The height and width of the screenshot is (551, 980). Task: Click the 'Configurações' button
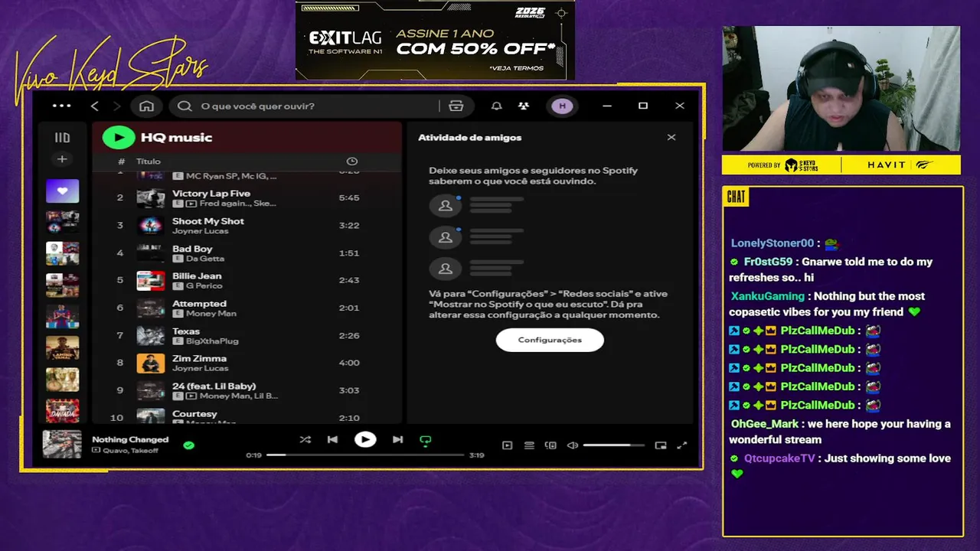point(550,340)
